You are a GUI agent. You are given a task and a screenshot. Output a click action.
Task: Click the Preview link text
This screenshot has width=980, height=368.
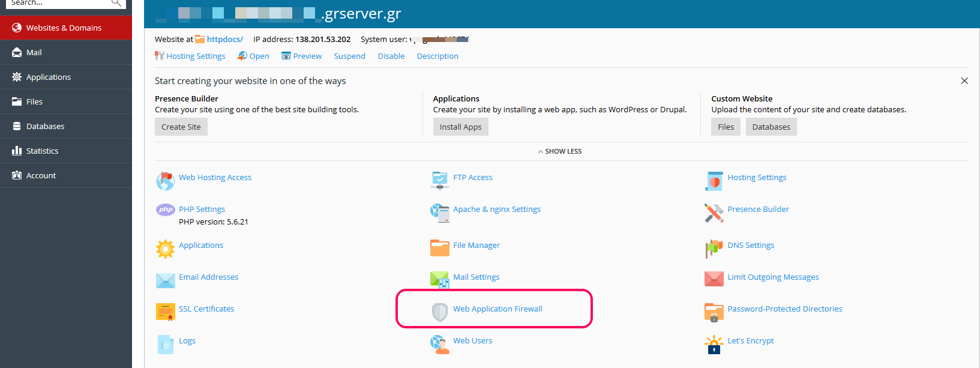click(x=307, y=56)
